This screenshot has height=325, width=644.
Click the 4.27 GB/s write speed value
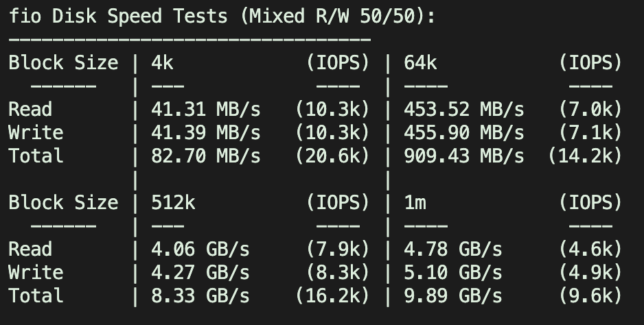(200, 273)
